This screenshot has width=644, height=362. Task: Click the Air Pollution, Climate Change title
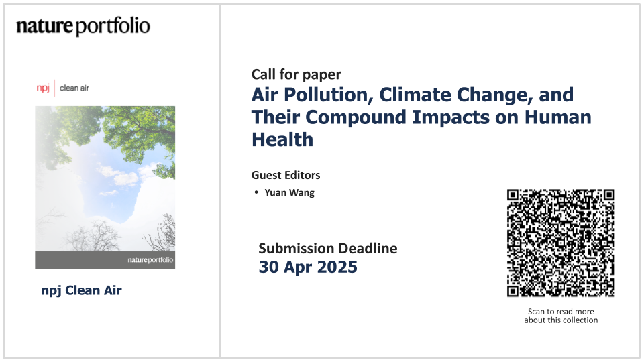[421, 117]
